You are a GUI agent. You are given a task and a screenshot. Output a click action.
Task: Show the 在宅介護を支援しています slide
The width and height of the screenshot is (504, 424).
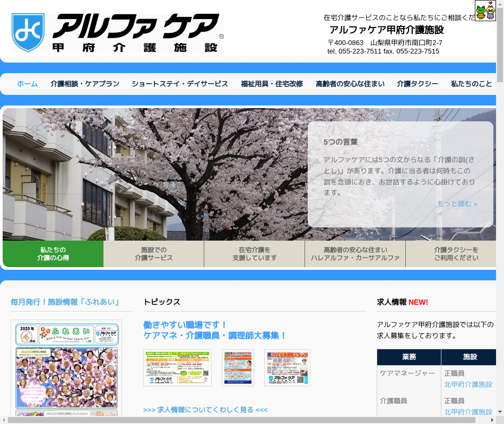255,254
